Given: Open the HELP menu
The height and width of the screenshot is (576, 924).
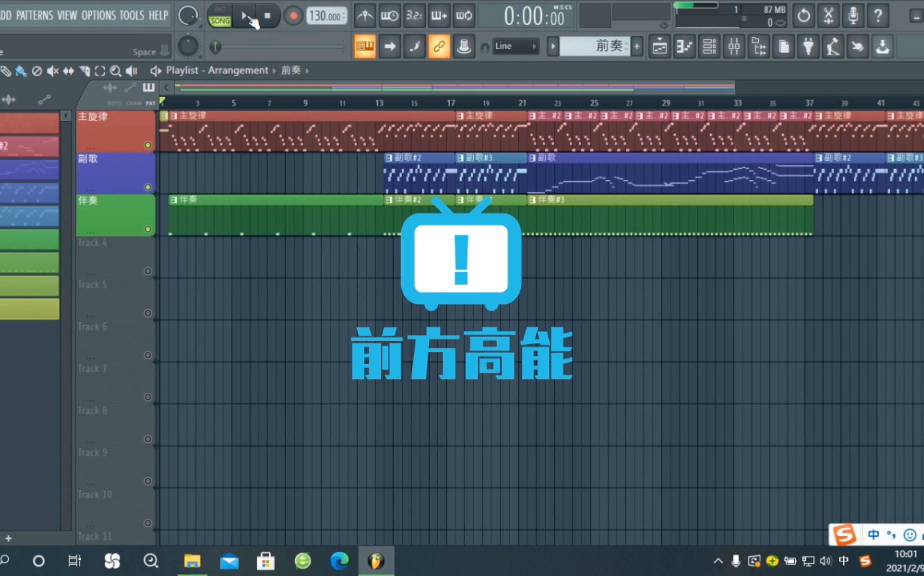Looking at the screenshot, I should pos(158,15).
